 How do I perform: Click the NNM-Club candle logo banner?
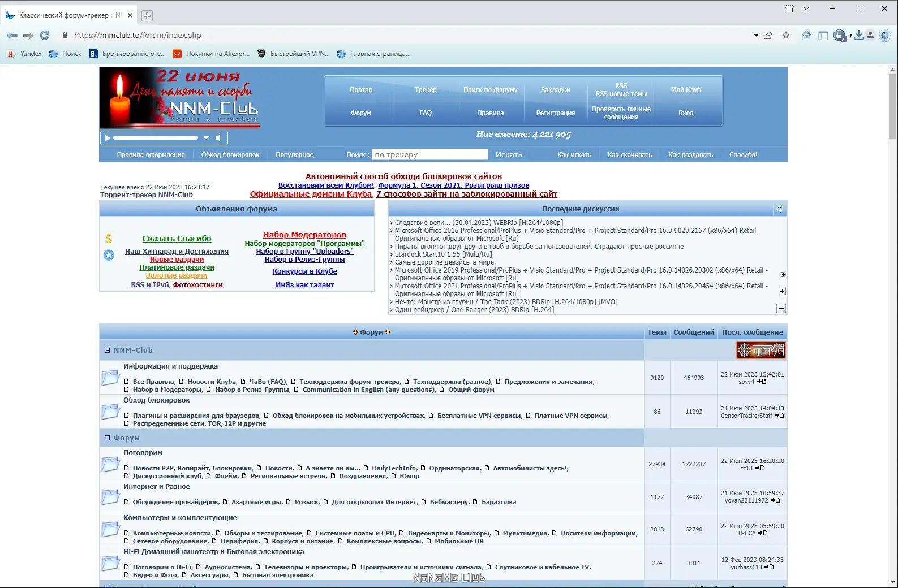pyautogui.click(x=179, y=97)
